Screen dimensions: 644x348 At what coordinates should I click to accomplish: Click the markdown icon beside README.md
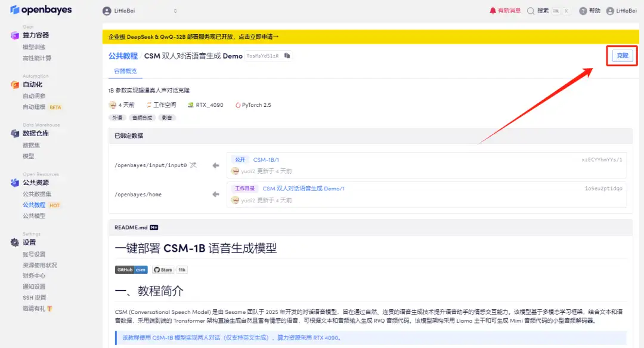pos(154,227)
